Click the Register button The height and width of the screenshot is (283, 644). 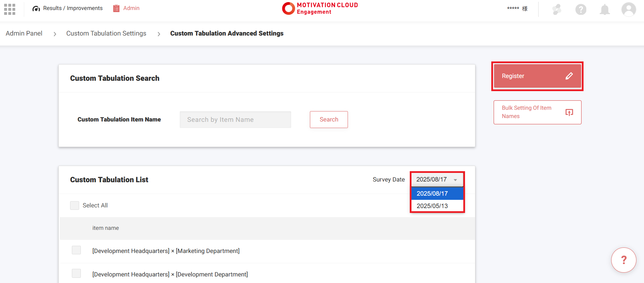click(x=537, y=76)
